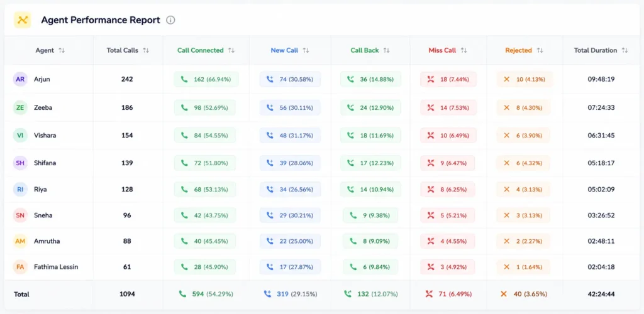Image resolution: width=644 pixels, height=314 pixels.
Task: Sort by the Agent column arrows
Action: tap(62, 50)
